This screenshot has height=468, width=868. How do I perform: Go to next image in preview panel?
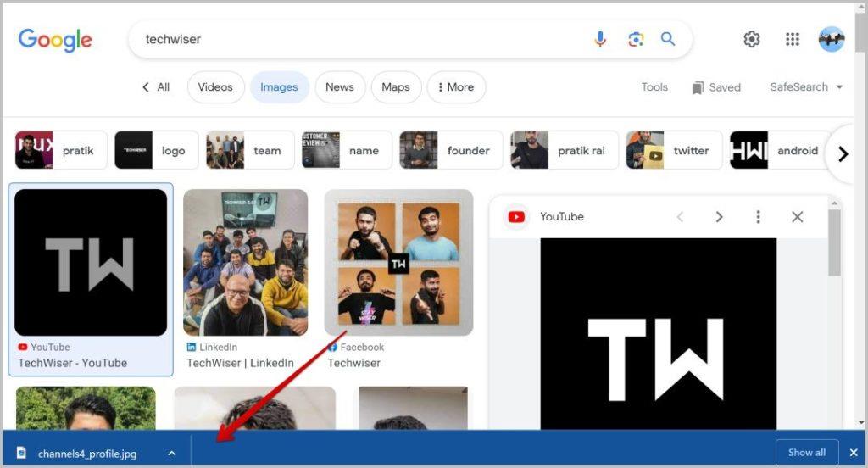coord(719,217)
